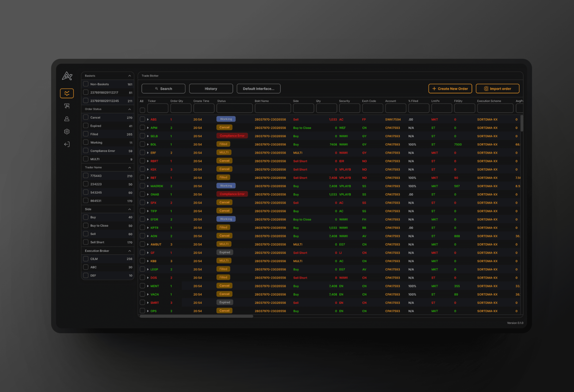Check the trader 864531 filter
Image resolution: width=574 pixels, height=392 pixels.
click(86, 200)
